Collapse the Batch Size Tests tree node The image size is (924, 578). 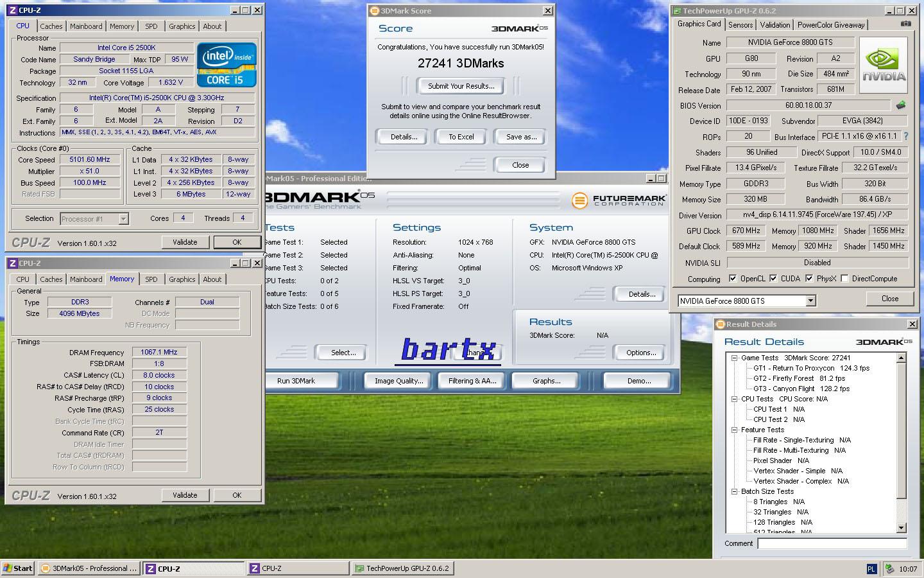(x=734, y=492)
